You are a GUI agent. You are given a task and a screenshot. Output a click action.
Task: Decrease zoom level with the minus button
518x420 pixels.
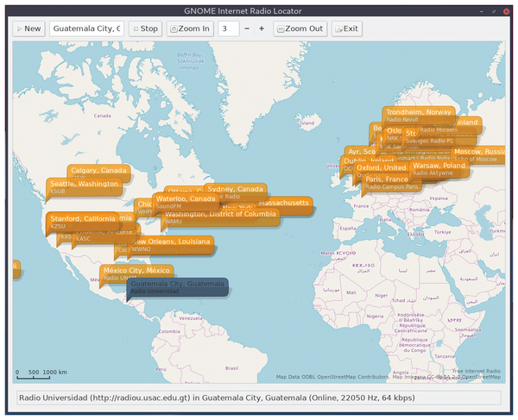tap(247, 28)
